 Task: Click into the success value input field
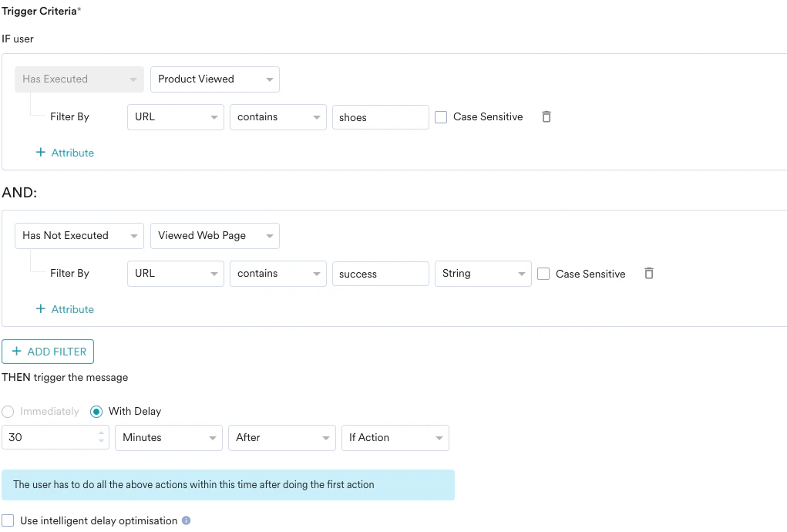[380, 273]
